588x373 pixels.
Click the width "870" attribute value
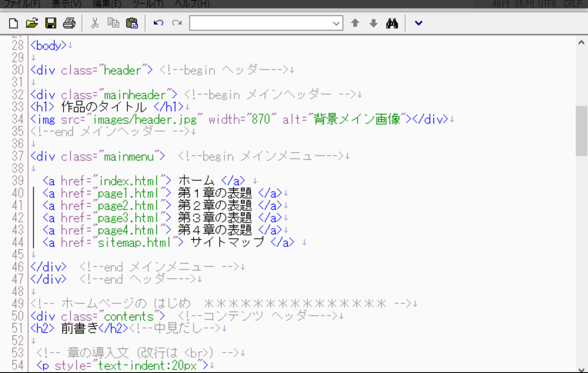coord(261,119)
